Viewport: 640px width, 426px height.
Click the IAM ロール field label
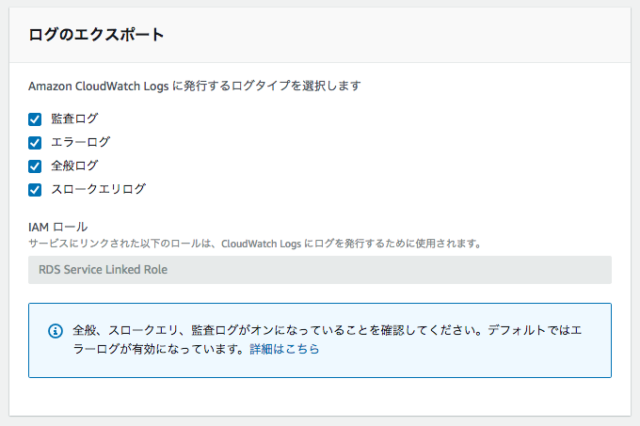point(58,227)
